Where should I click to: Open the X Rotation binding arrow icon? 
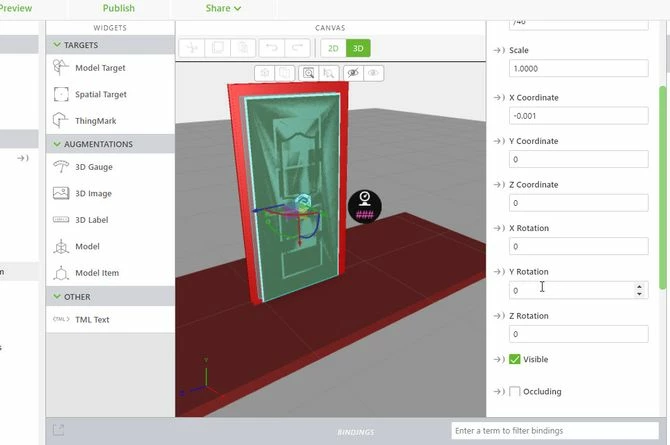[499, 228]
